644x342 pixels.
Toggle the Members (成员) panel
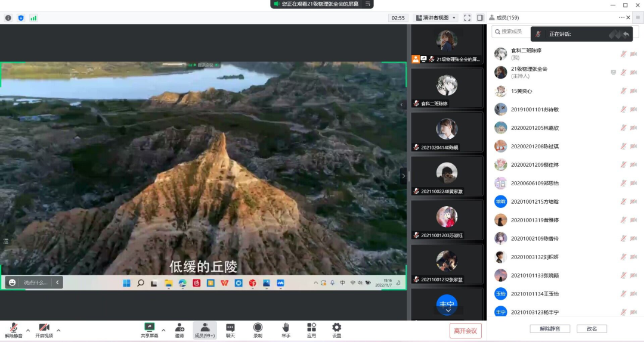205,329
